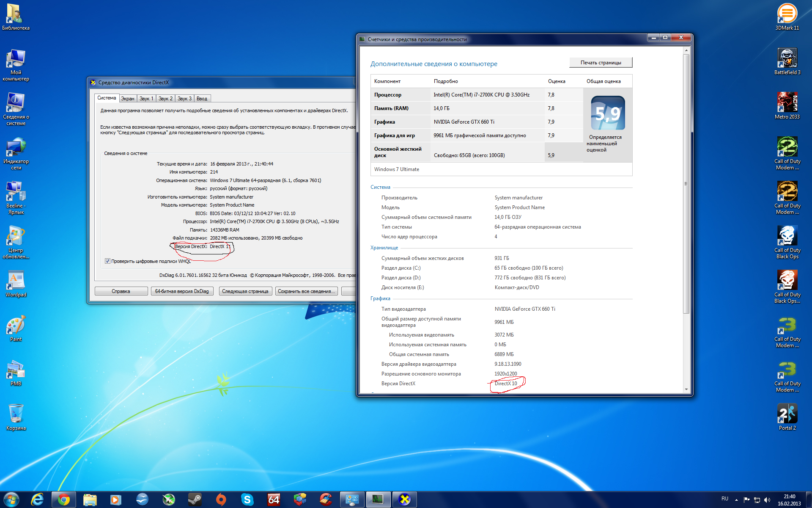Launch 3DMark 11 desktop shortcut
812x508 pixels.
coord(787,17)
